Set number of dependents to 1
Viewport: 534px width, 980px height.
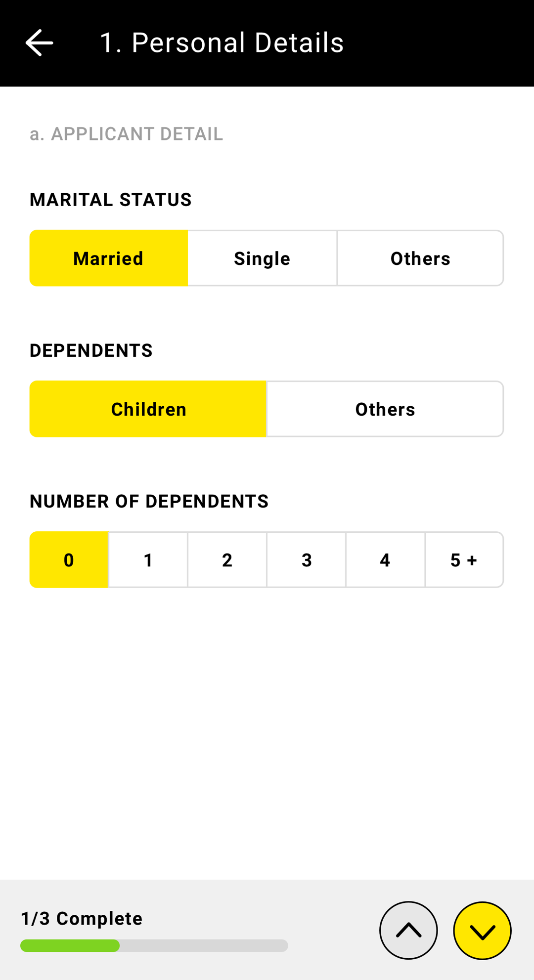click(x=148, y=559)
